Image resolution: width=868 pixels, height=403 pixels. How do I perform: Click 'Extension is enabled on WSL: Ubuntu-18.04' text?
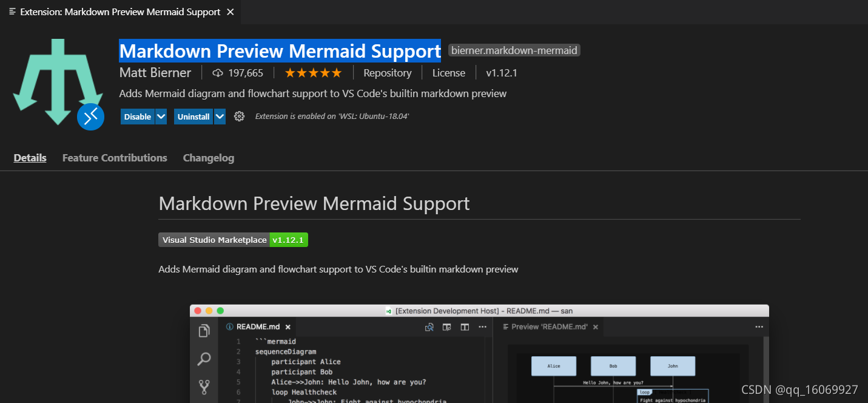pyautogui.click(x=332, y=116)
